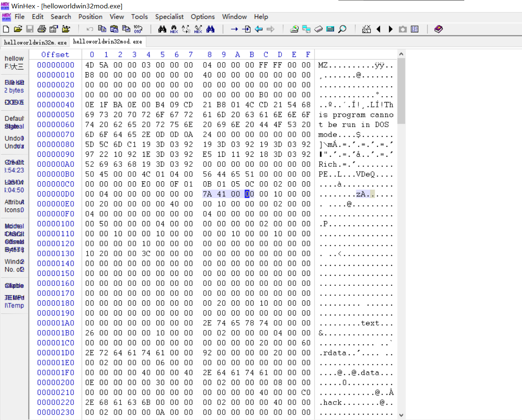
Task: Click the WinHex application icon in the title bar
Action: tap(5, 6)
